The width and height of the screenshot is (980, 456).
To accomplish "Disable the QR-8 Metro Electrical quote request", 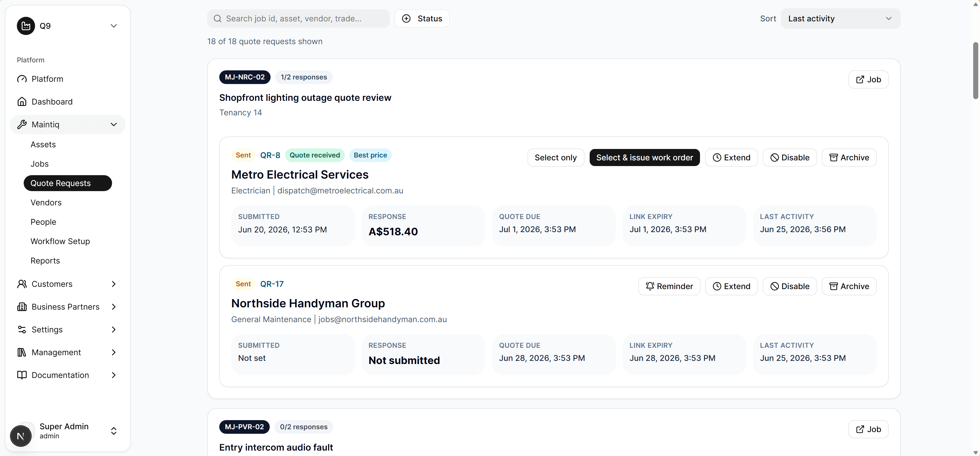I will tap(790, 158).
